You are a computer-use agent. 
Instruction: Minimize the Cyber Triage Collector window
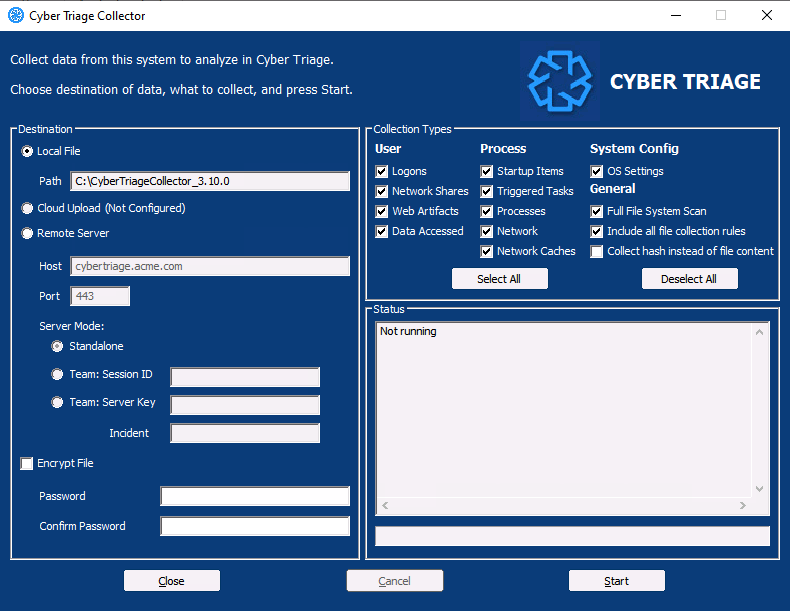point(676,16)
